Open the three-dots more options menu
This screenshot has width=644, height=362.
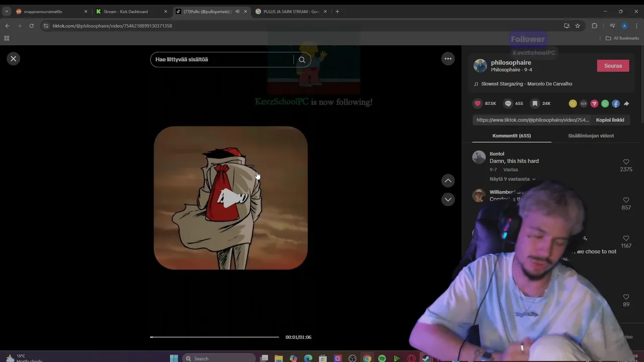click(x=448, y=59)
